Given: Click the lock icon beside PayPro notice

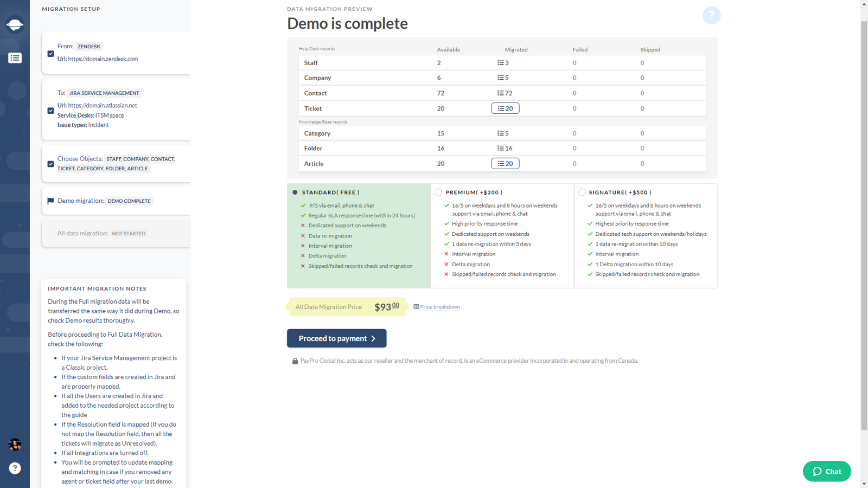Looking at the screenshot, I should click(x=295, y=361).
